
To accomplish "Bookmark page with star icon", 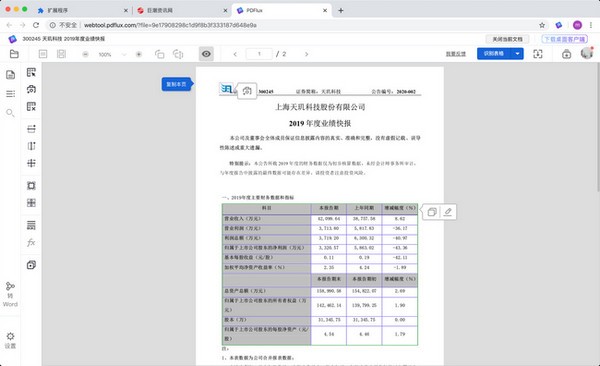I will pyautogui.click(x=542, y=25).
